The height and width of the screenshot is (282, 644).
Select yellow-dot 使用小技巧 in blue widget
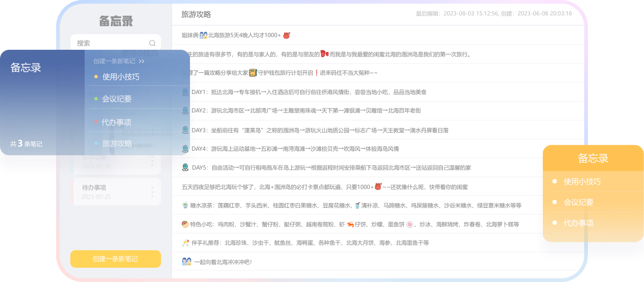(x=121, y=77)
